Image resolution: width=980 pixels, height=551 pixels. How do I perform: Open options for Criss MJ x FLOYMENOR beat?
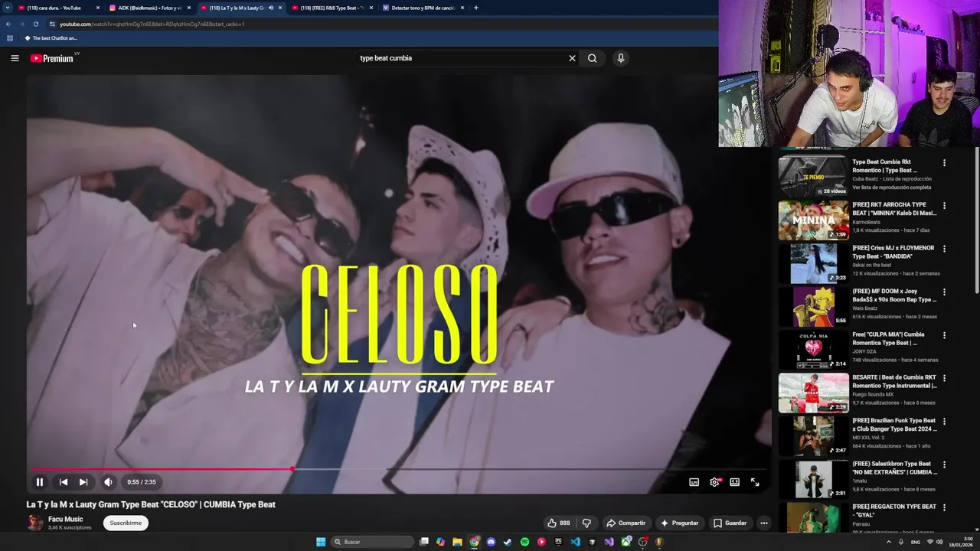pos(944,249)
